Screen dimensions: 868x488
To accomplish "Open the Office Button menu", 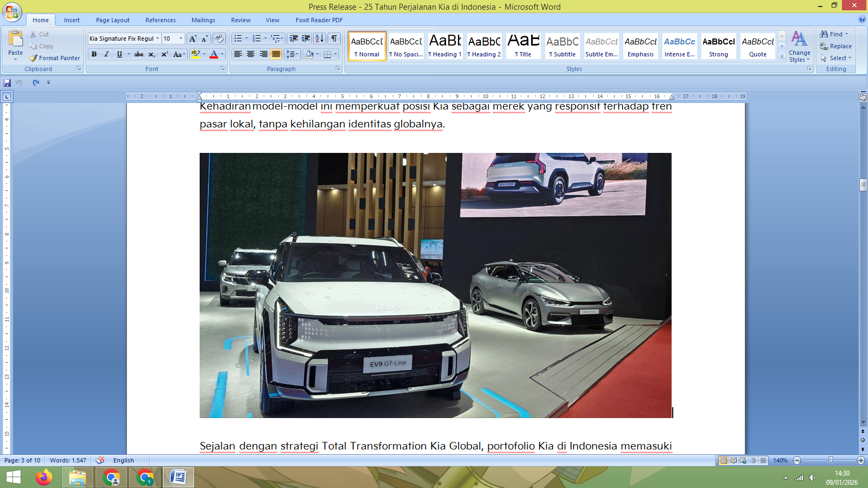I will [12, 12].
